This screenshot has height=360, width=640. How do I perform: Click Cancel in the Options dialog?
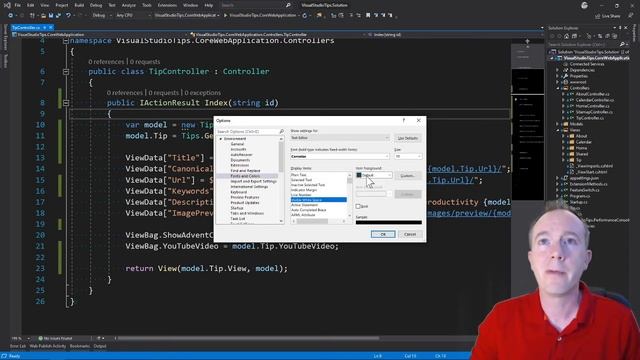410,234
